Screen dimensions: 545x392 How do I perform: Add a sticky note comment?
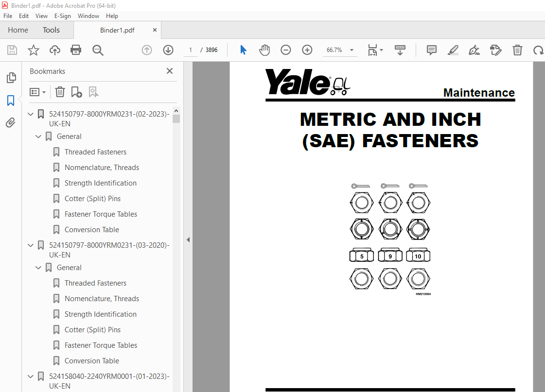pyautogui.click(x=431, y=50)
